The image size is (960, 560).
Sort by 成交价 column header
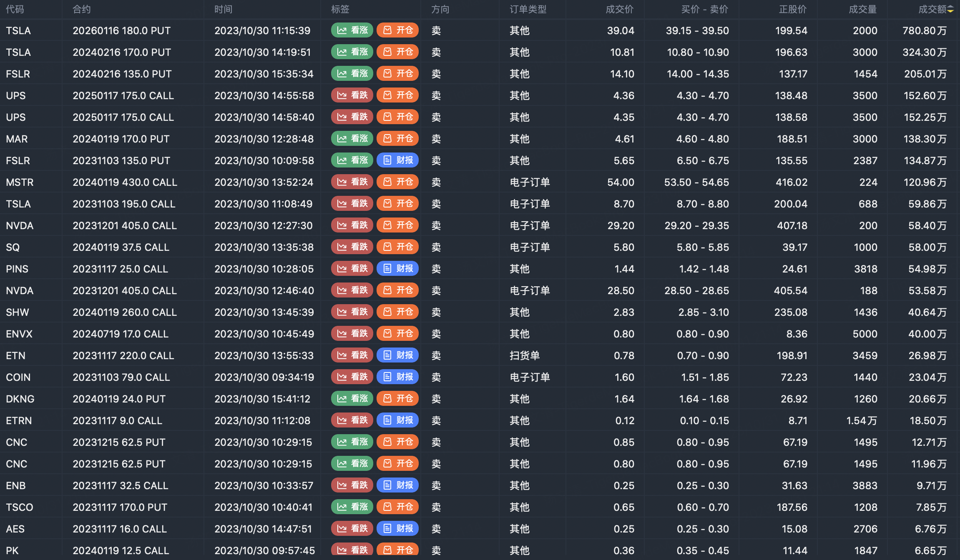(619, 10)
